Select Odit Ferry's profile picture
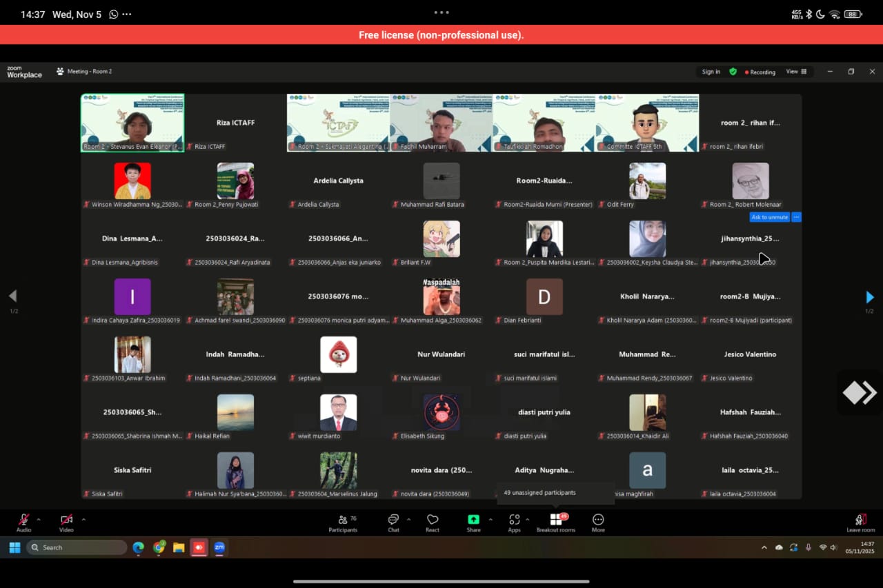The width and height of the screenshot is (883, 588). pos(647,181)
